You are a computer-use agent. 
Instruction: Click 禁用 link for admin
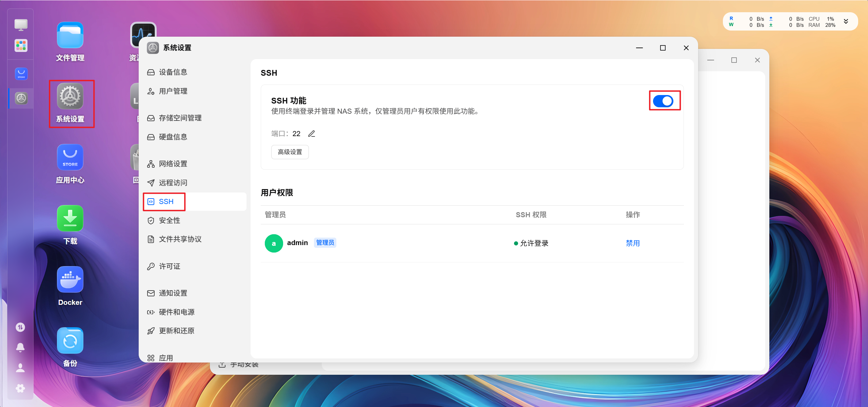pyautogui.click(x=633, y=243)
